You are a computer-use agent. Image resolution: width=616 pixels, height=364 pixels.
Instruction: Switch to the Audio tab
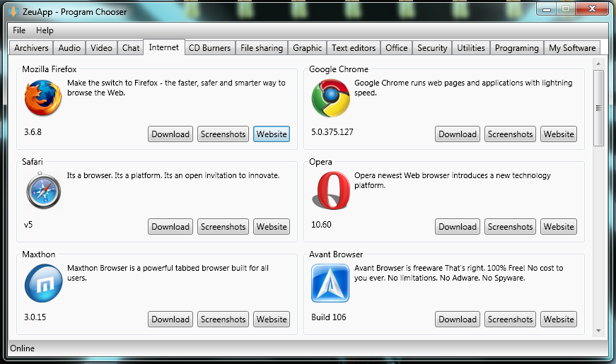click(x=69, y=48)
